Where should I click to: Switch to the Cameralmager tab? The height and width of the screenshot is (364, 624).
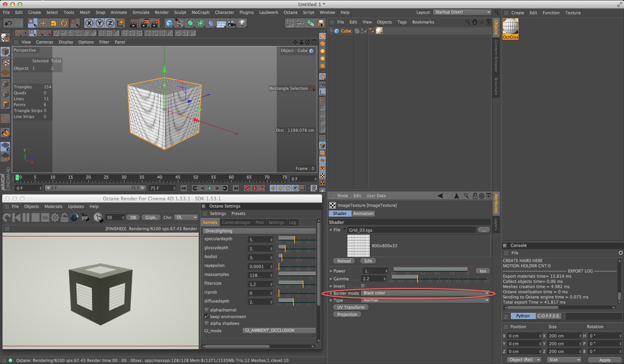pos(236,223)
